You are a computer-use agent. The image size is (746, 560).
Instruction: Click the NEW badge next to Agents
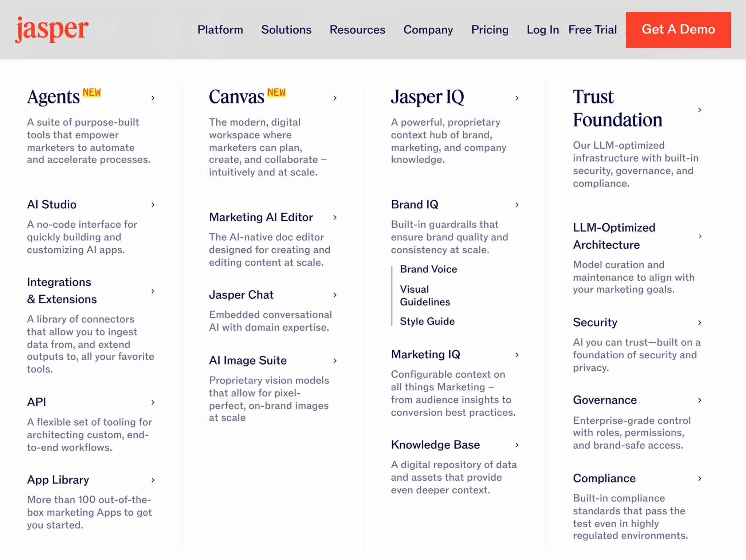pyautogui.click(x=92, y=92)
